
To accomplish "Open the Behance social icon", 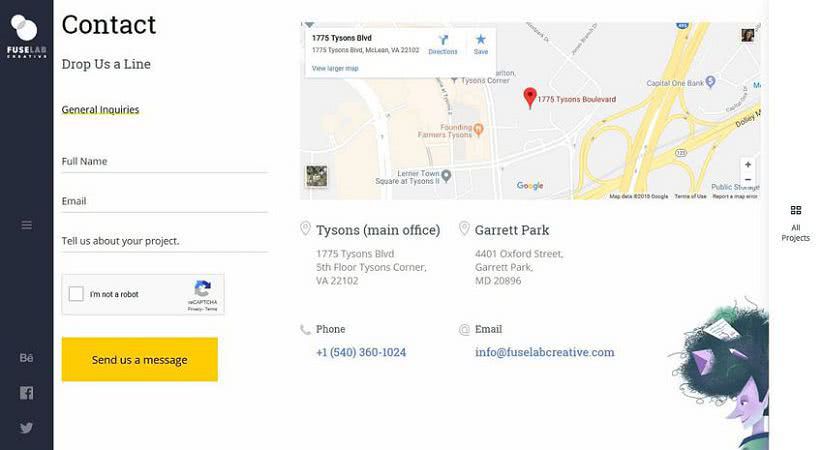I will pyautogui.click(x=26, y=358).
